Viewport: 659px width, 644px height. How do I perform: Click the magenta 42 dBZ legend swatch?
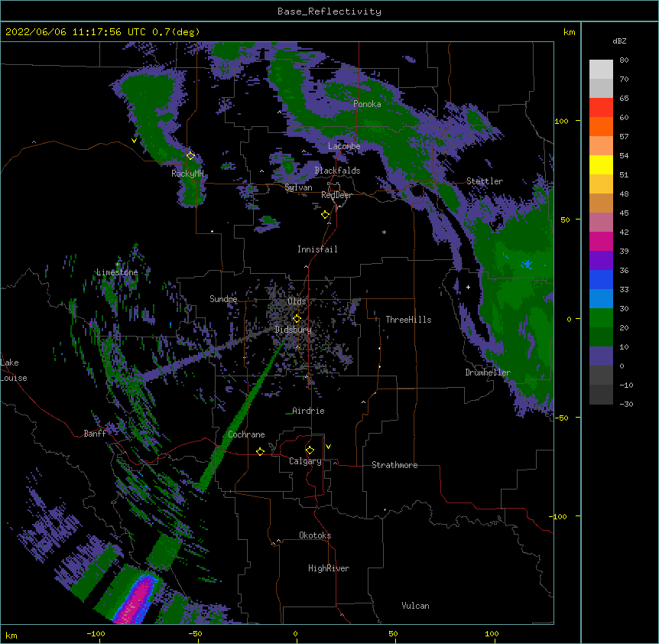(601, 241)
